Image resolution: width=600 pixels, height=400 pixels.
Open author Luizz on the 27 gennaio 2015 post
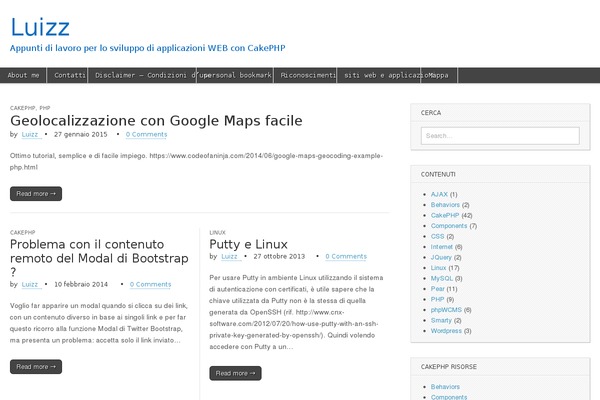click(x=30, y=134)
